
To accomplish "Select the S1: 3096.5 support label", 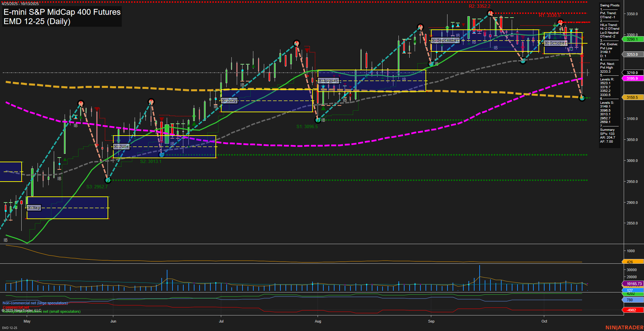I will tap(307, 126).
